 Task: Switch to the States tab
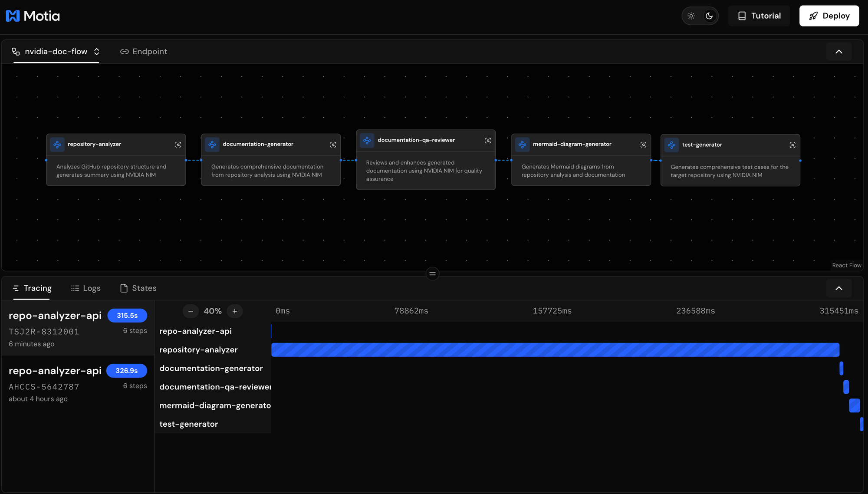click(138, 288)
